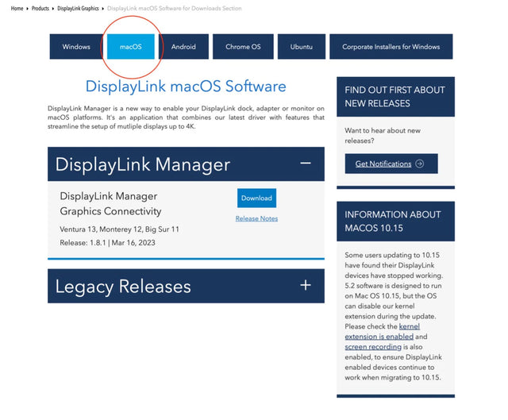Open the Release Notes link
The width and height of the screenshot is (508, 420).
point(256,219)
